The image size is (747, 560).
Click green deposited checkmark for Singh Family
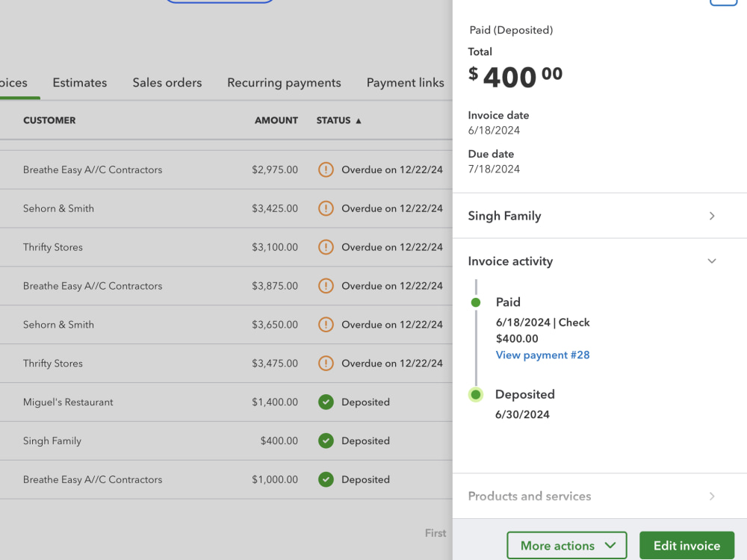click(x=326, y=441)
